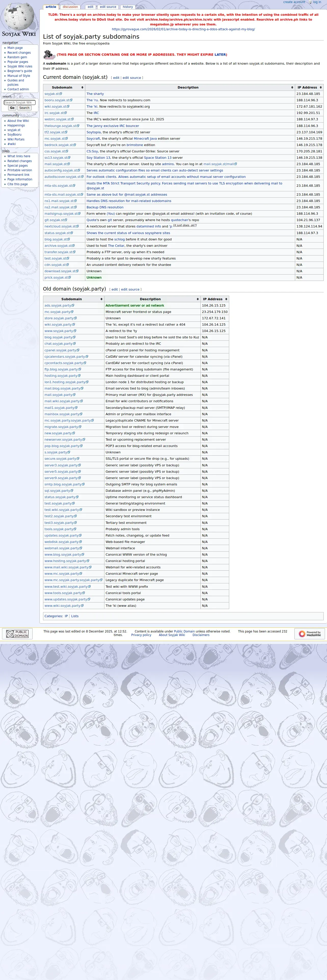Open Page information link
This screenshot has width=327, height=980.
pyautogui.click(x=20, y=179)
